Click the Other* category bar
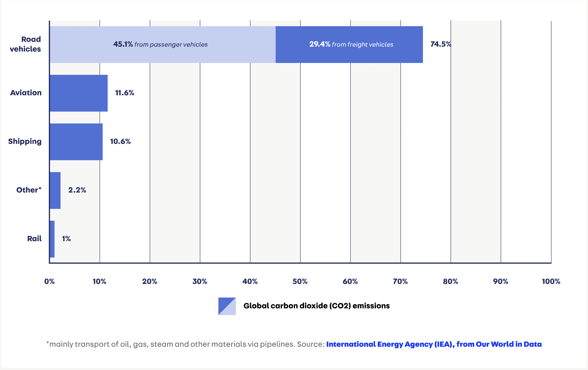 [55, 190]
